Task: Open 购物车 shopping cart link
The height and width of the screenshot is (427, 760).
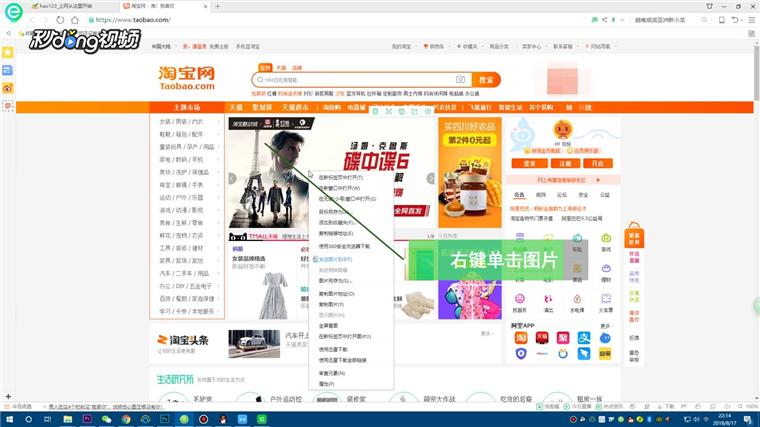Action: [434, 47]
